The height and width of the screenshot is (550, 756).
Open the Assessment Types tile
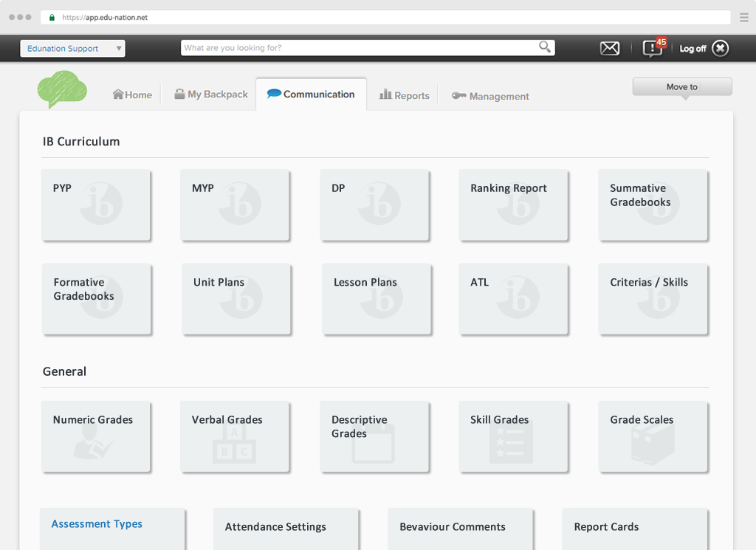click(112, 529)
